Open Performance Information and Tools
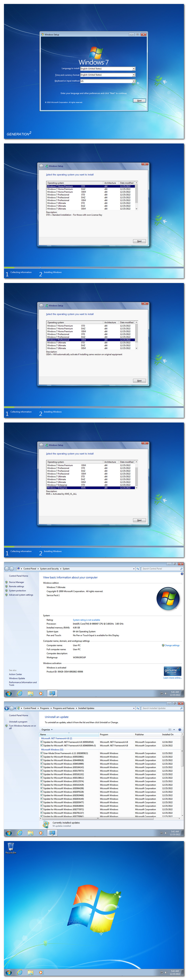Image resolution: width=188 pixels, height=980 pixels. (23, 683)
